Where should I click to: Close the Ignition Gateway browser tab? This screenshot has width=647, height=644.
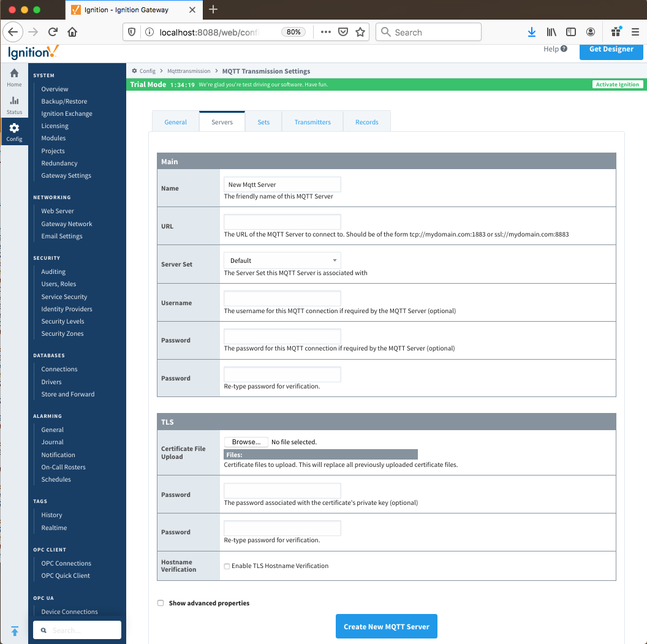192,10
